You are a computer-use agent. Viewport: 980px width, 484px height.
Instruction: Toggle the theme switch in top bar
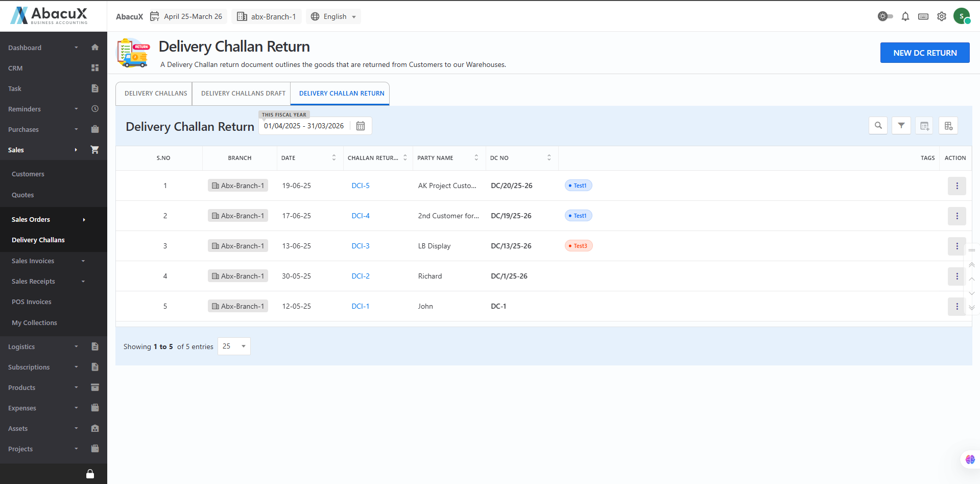point(885,16)
